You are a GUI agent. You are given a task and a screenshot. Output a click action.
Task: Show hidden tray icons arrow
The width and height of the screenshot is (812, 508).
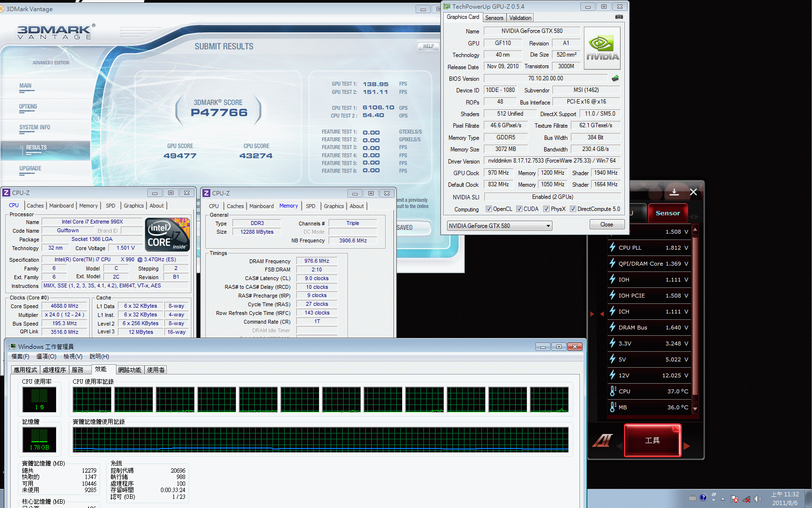tap(723, 499)
